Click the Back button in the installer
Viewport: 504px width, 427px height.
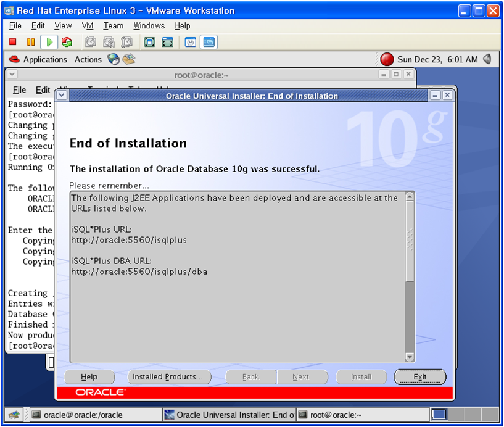(x=250, y=377)
